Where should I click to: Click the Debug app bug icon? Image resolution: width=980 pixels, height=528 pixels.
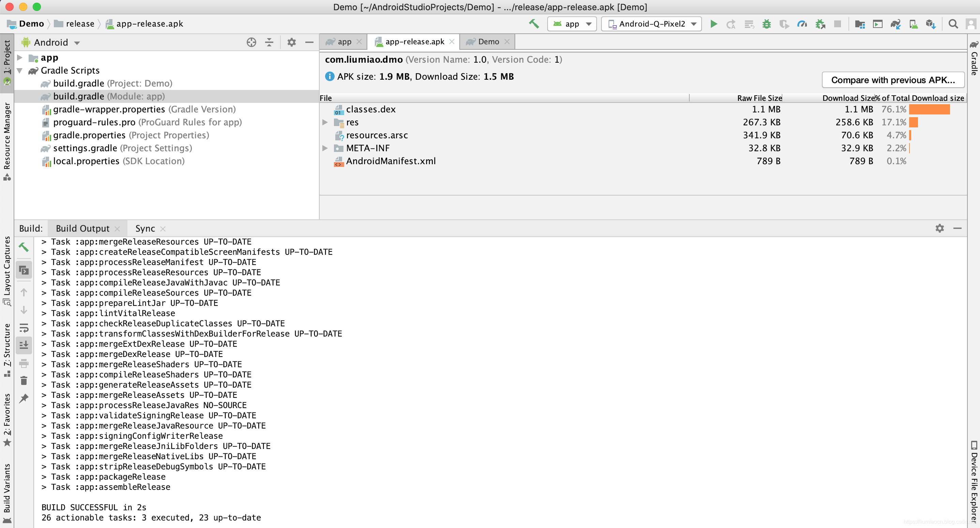pos(767,24)
